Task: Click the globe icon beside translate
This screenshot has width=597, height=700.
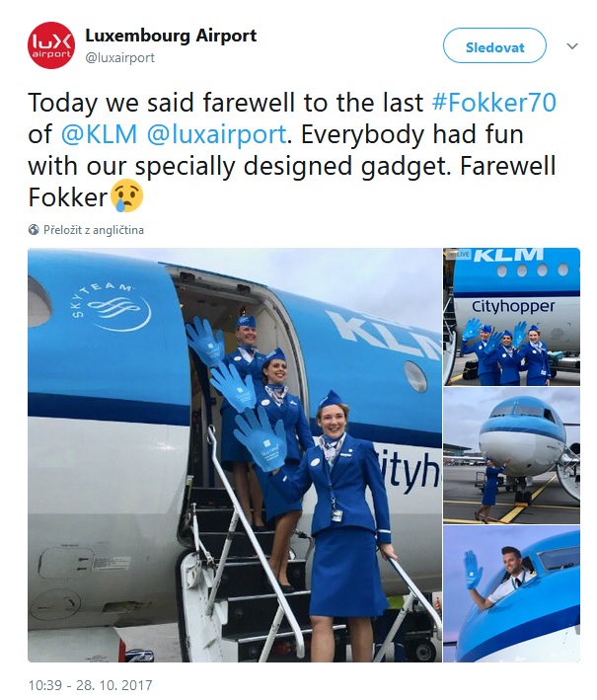Action: coord(34,230)
